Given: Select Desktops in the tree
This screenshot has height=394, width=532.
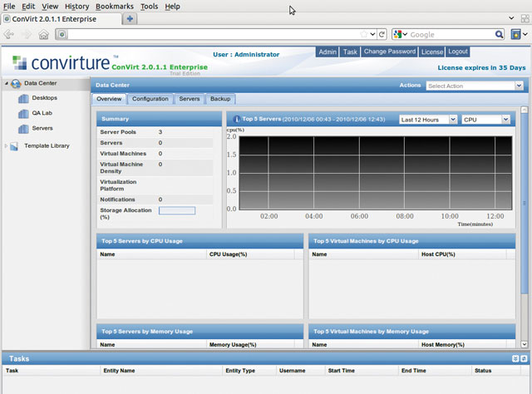Looking at the screenshot, I should point(44,98).
